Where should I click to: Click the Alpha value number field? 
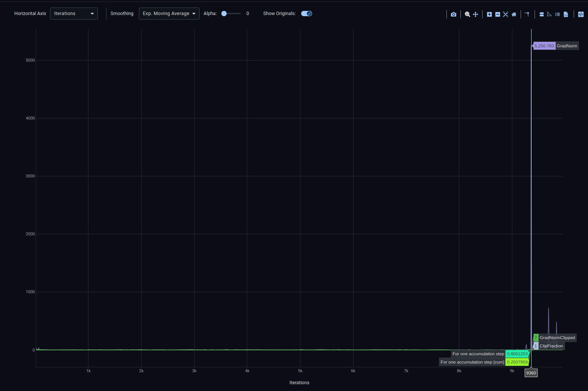[248, 14]
